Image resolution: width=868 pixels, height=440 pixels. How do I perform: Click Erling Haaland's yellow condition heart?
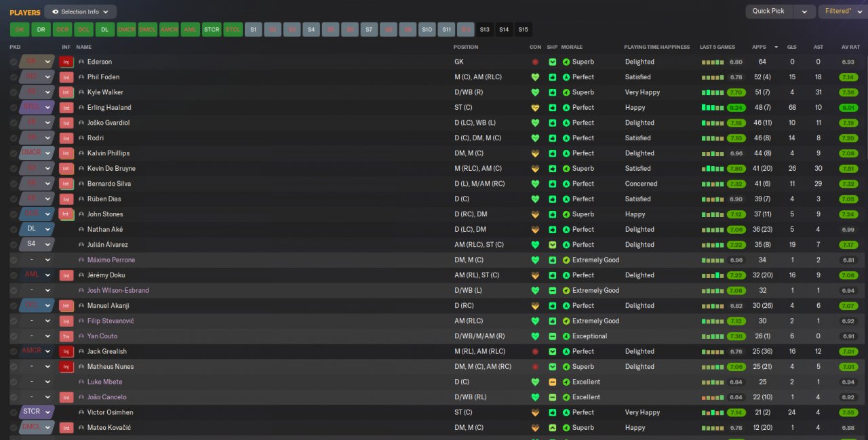point(535,108)
